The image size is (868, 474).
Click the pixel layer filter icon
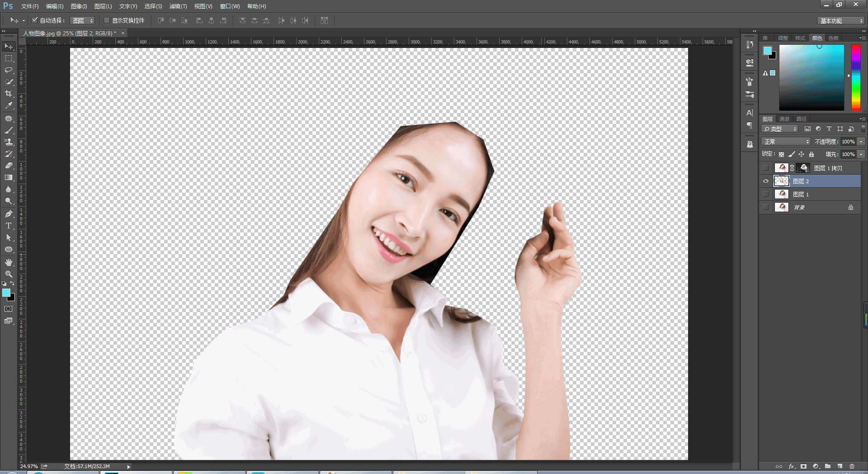(x=807, y=129)
